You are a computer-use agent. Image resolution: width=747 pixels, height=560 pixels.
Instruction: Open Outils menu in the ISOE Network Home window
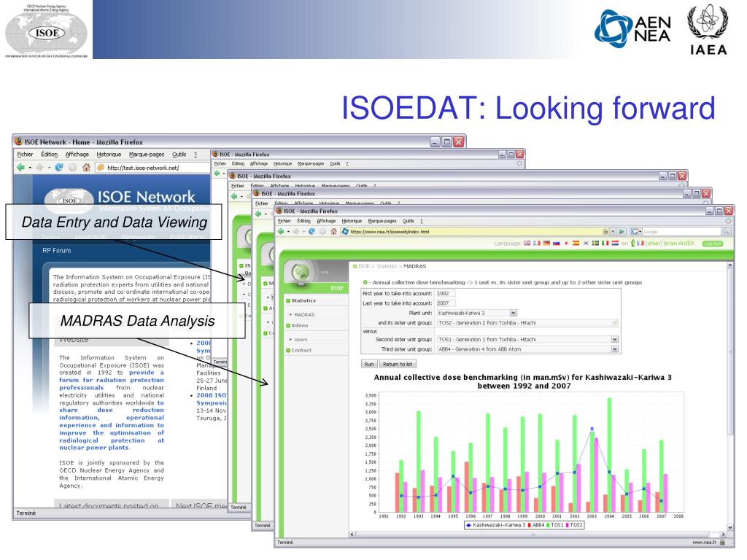tap(179, 155)
